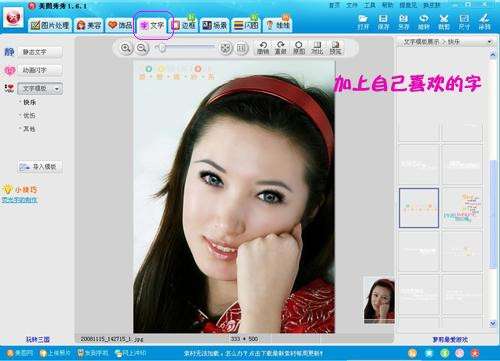
Task: Click the 原图 original image icon
Action: pos(299,48)
